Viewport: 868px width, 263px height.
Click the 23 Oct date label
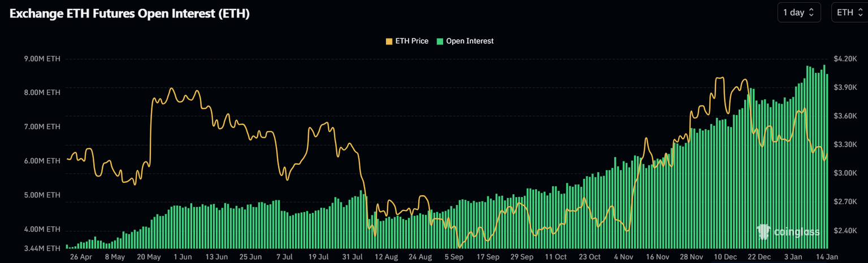click(x=589, y=256)
